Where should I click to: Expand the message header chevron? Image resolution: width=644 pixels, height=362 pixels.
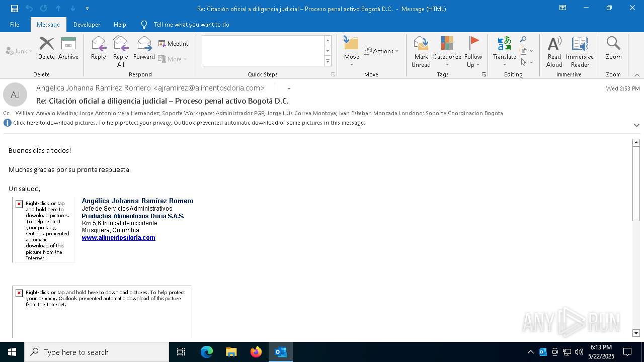coord(636,125)
